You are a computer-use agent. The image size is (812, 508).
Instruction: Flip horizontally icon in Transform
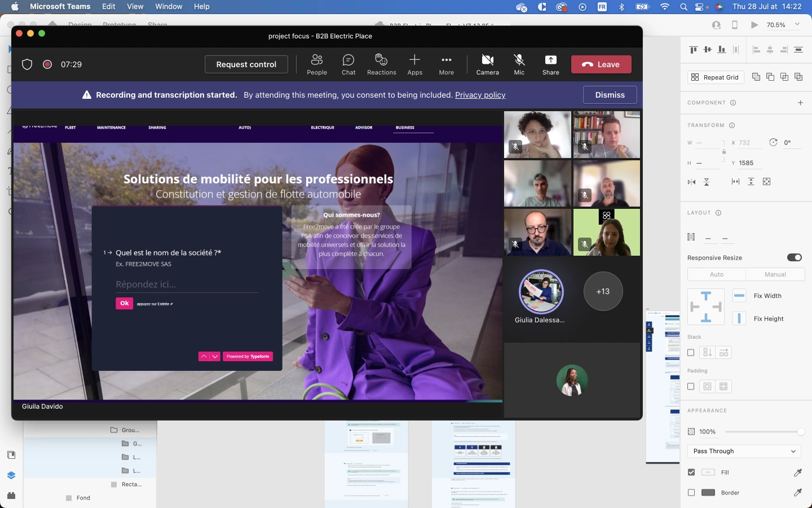(692, 182)
